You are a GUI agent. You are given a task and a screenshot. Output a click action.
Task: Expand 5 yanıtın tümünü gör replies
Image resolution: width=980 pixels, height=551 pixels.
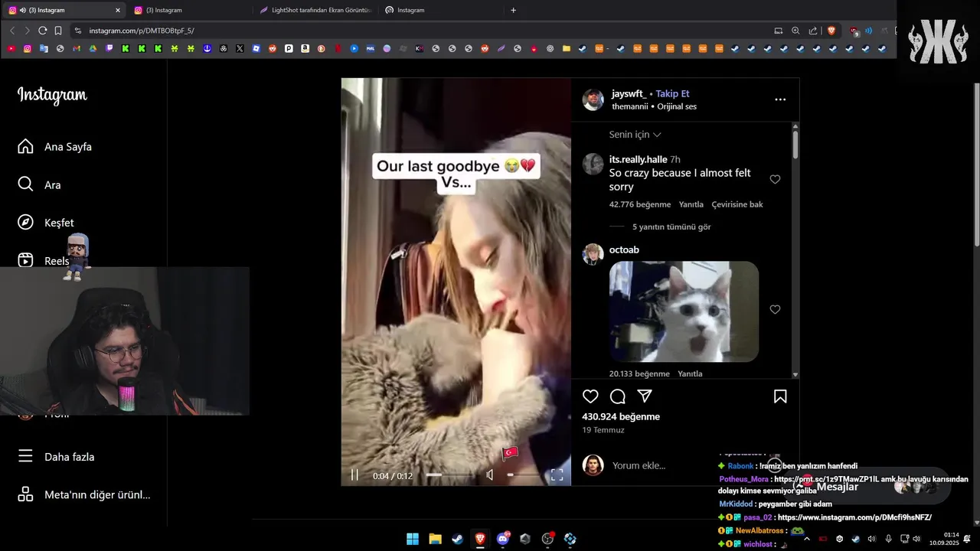671,227
